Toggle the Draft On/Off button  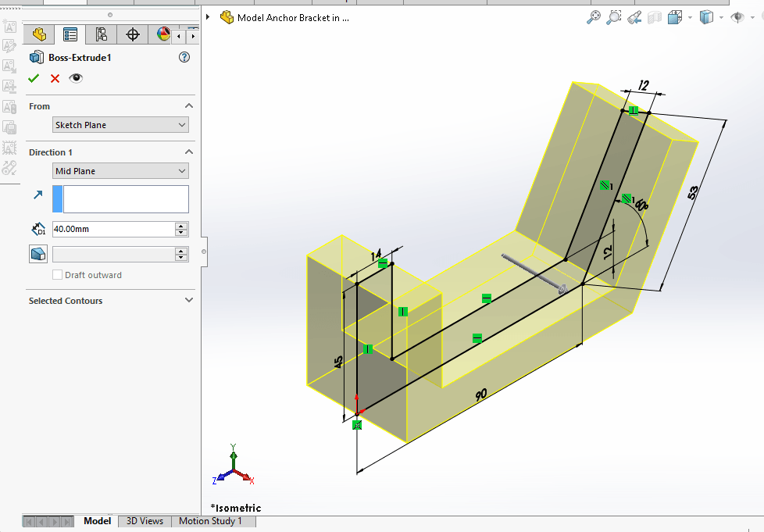(x=37, y=253)
